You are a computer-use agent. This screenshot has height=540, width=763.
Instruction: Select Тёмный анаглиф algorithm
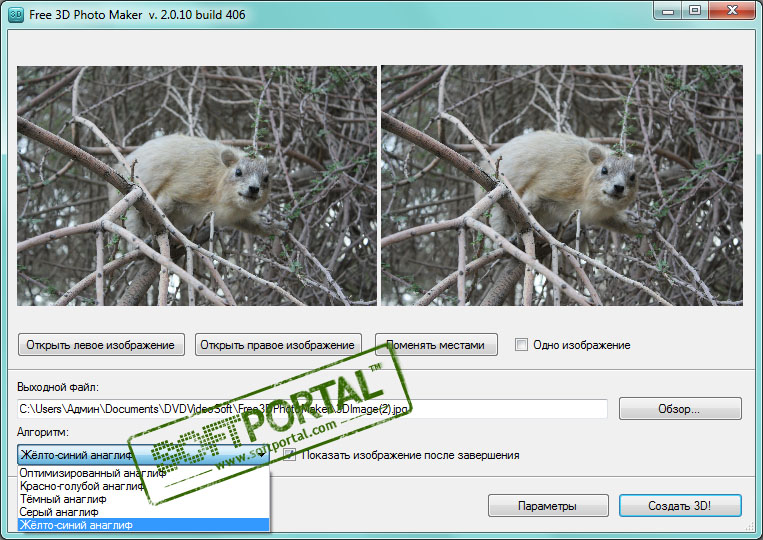click(x=144, y=499)
